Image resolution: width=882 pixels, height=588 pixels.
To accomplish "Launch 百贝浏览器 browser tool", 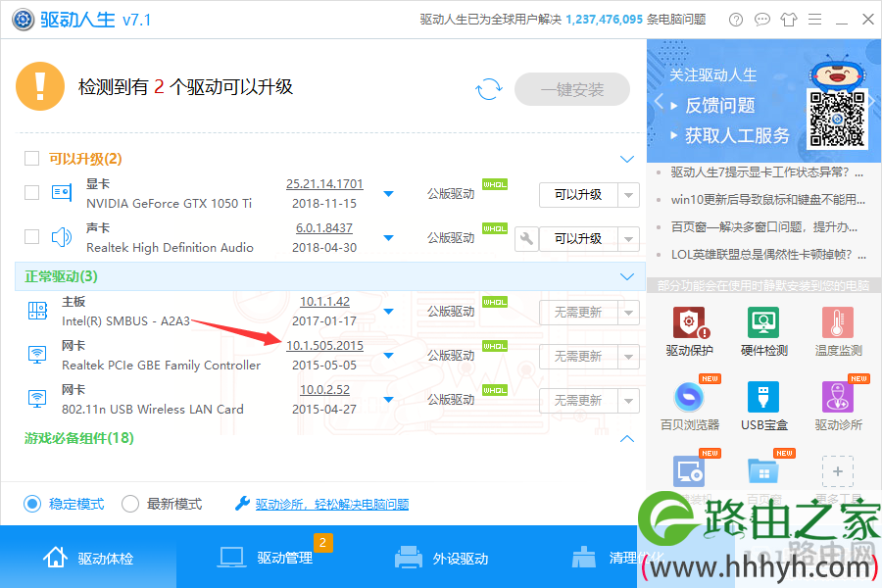I will (x=689, y=405).
